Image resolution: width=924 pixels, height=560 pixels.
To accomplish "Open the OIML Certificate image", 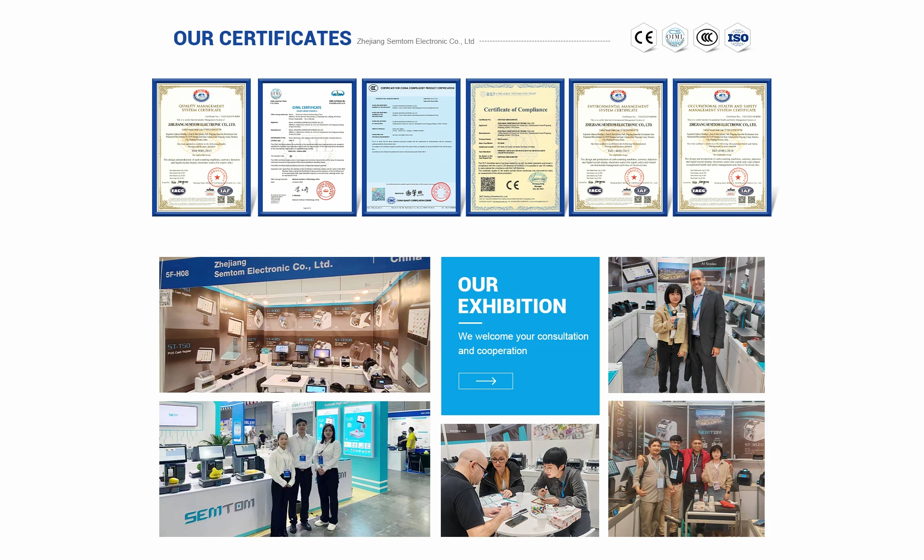I will [x=307, y=147].
